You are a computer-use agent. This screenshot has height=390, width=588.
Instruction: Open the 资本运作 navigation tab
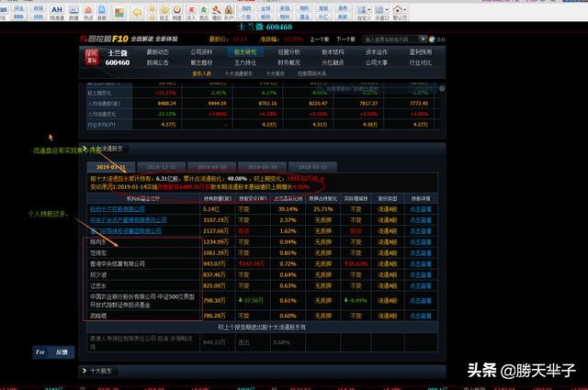point(377,52)
